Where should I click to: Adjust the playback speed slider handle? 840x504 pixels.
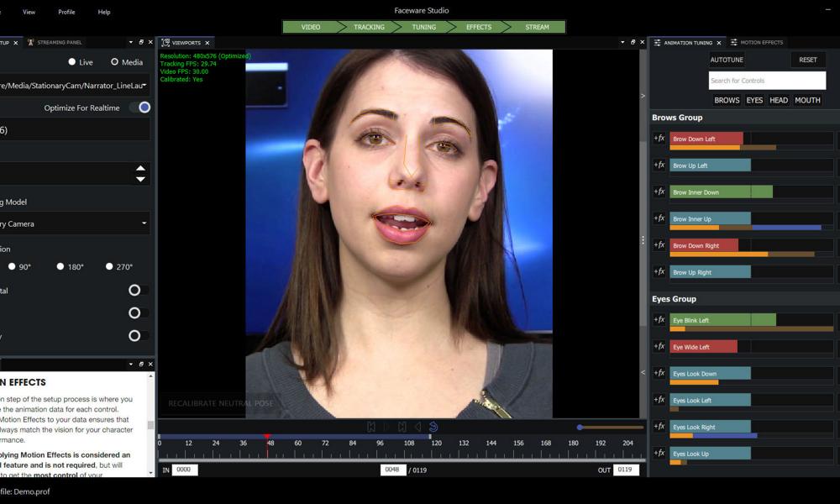580,428
